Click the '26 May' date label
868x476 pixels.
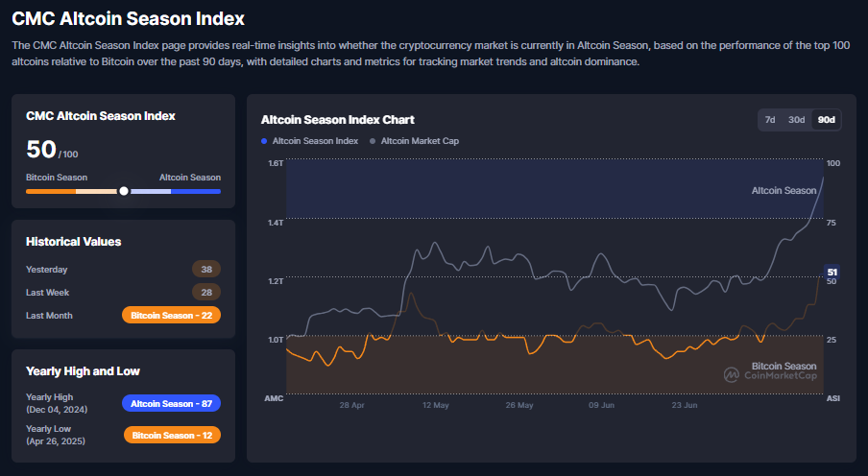click(x=519, y=405)
